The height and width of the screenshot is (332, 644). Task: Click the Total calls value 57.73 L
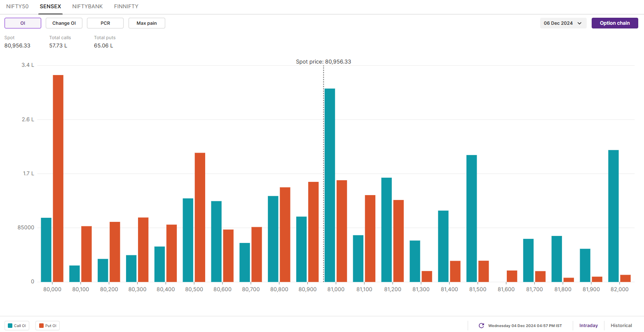click(58, 46)
